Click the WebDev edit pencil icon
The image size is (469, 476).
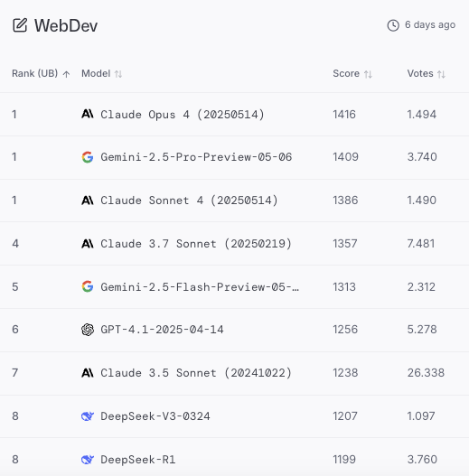click(20, 25)
